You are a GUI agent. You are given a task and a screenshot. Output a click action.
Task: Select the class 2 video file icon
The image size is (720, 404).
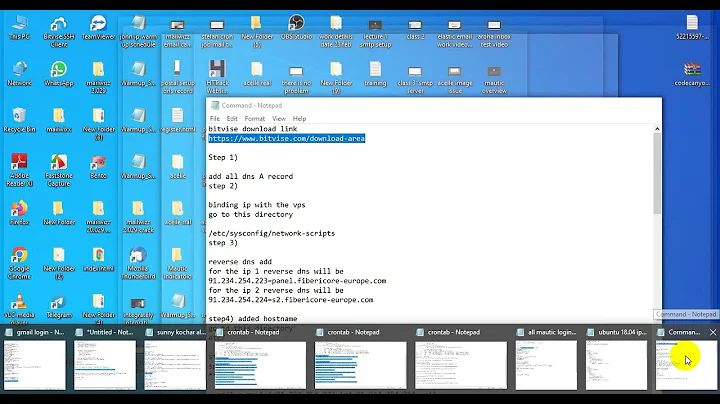pyautogui.click(x=415, y=28)
